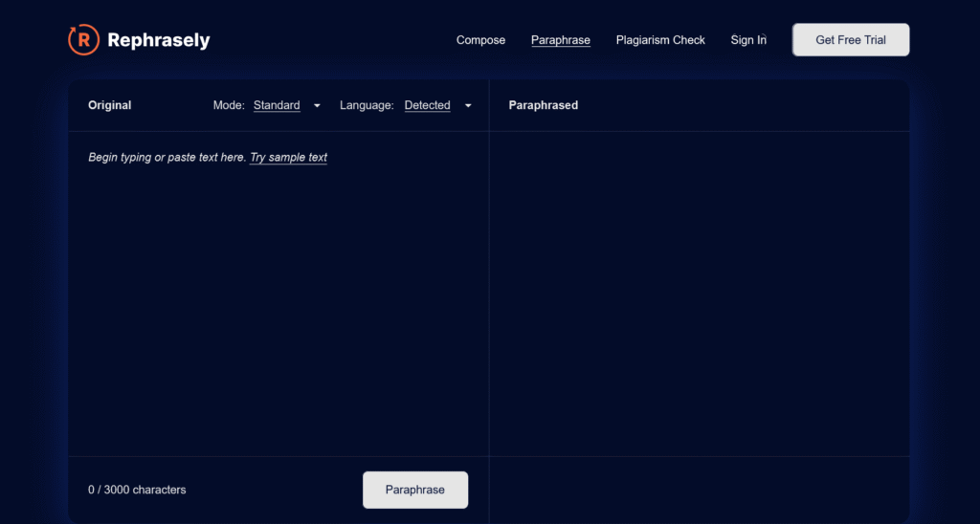Go to the Paraphrase nav item
Screen dimensions: 980x524
pyautogui.click(x=561, y=40)
